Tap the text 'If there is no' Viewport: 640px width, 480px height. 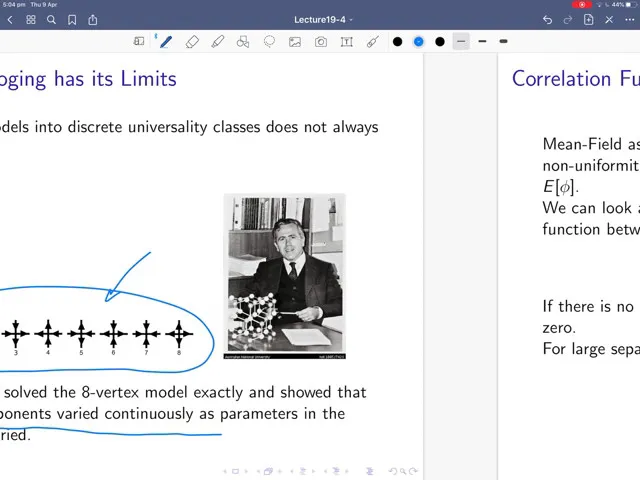588,306
